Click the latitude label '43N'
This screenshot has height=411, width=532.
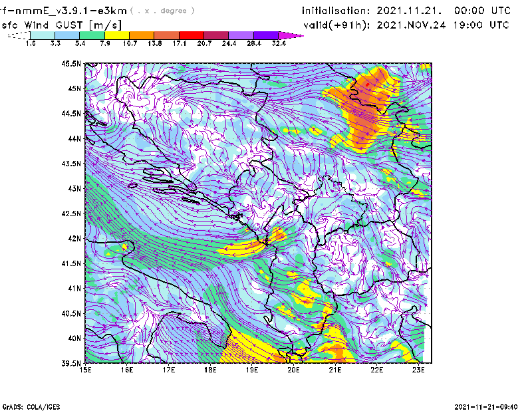[x=74, y=188]
